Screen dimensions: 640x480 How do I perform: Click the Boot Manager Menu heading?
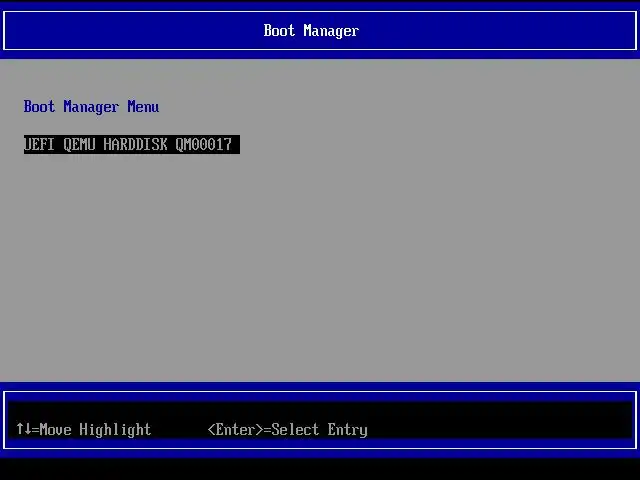[x=91, y=107]
